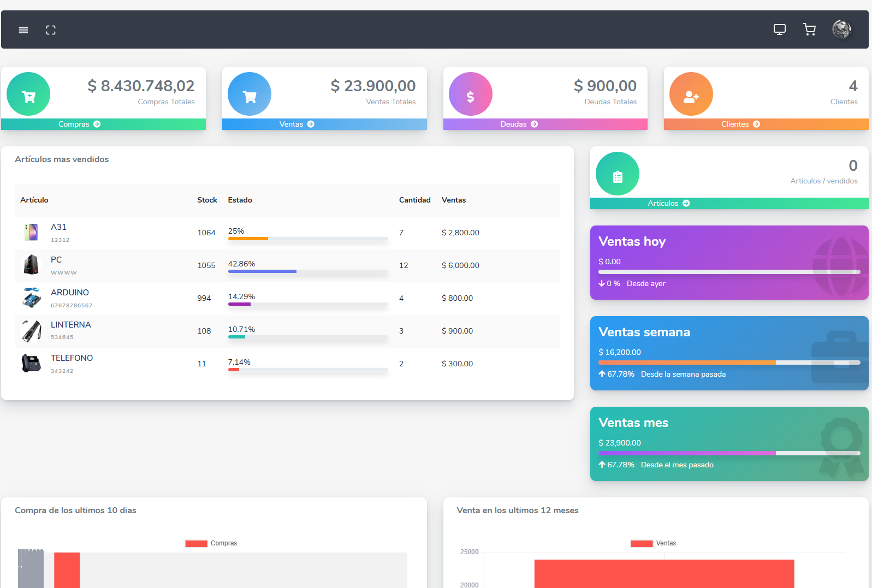Viewport: 872px width, 588px height.
Task: Open the Articulos footer link
Action: point(668,204)
